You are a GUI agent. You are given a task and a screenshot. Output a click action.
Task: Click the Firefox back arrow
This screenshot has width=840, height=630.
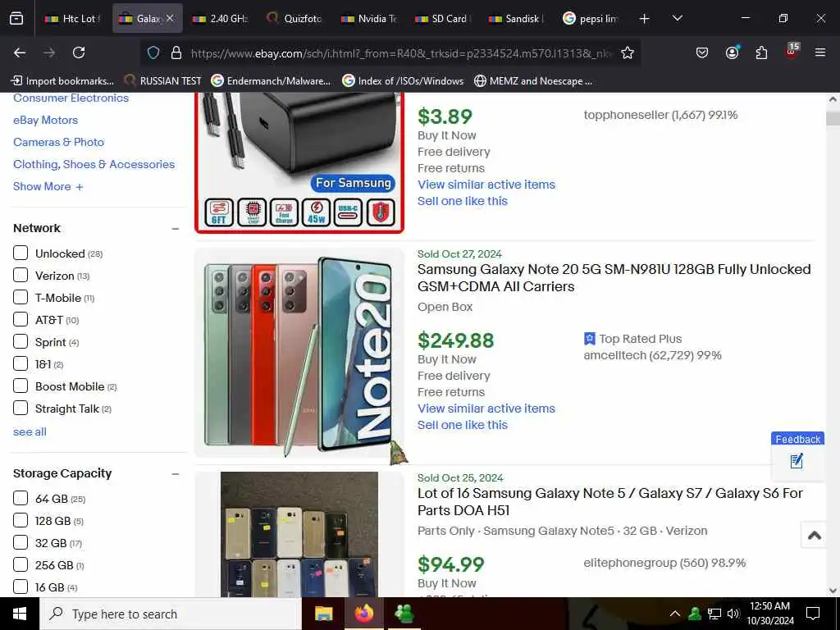click(20, 52)
